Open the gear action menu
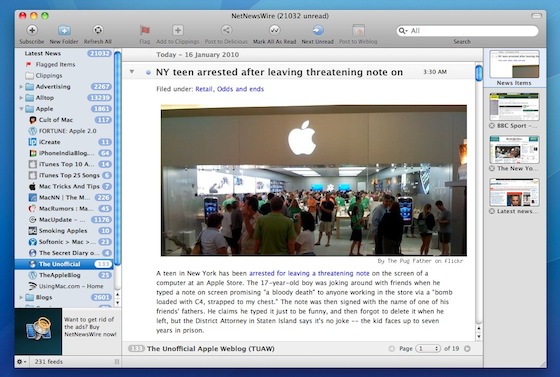The height and width of the screenshot is (377, 560). 21,362
